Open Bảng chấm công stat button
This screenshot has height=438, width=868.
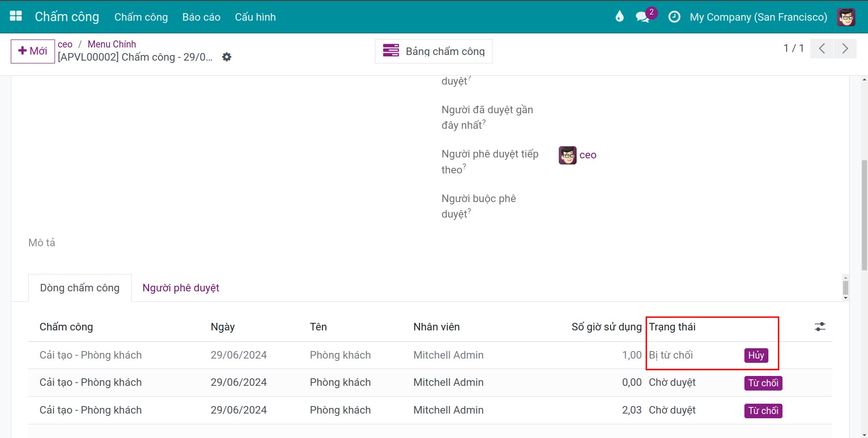(x=434, y=51)
